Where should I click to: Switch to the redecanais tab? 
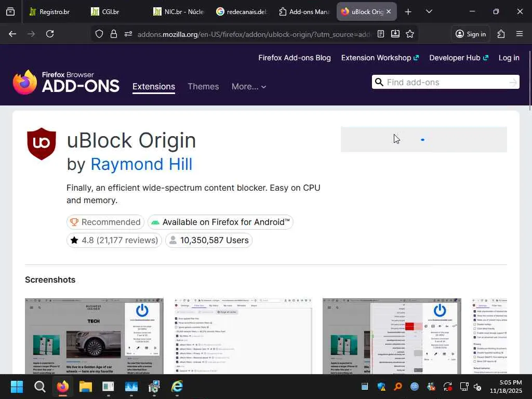pos(242,12)
